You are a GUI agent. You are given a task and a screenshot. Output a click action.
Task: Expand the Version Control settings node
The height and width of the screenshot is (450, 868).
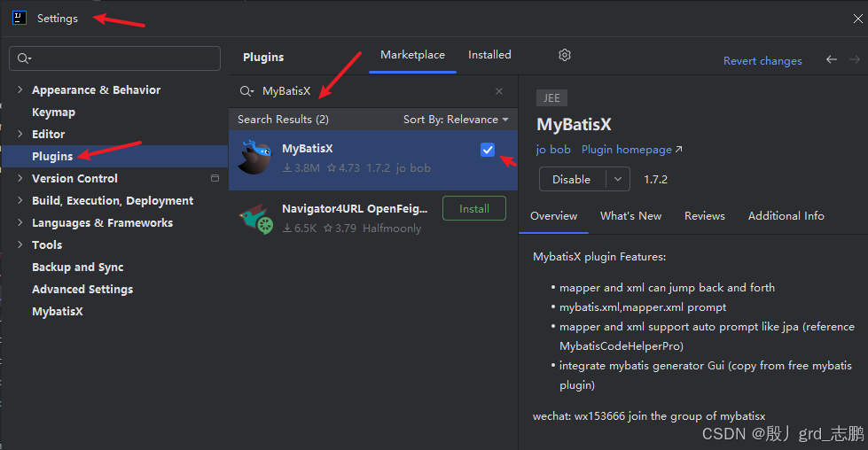(x=20, y=178)
